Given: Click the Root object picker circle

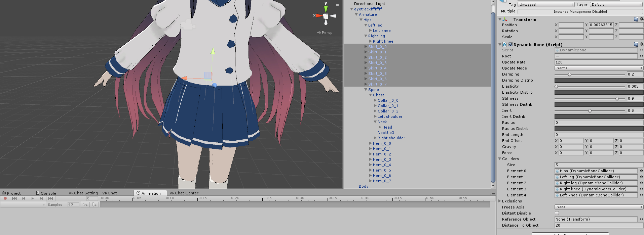Looking at the screenshot, I should coord(641,56).
